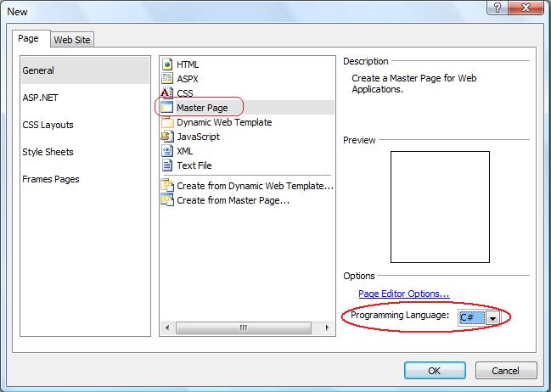The height and width of the screenshot is (392, 551).
Task: Choose the Style Sheets category
Action: [48, 152]
